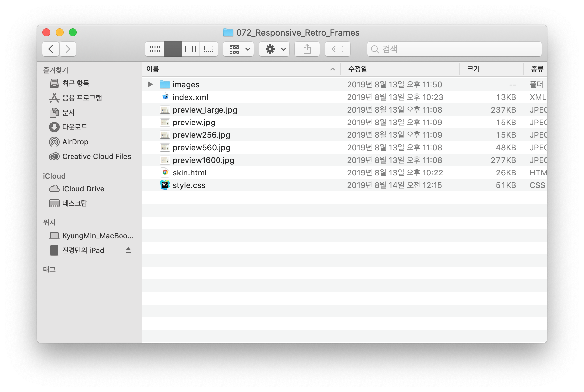Open 응용 프로그램 in the sidebar

pos(89,98)
